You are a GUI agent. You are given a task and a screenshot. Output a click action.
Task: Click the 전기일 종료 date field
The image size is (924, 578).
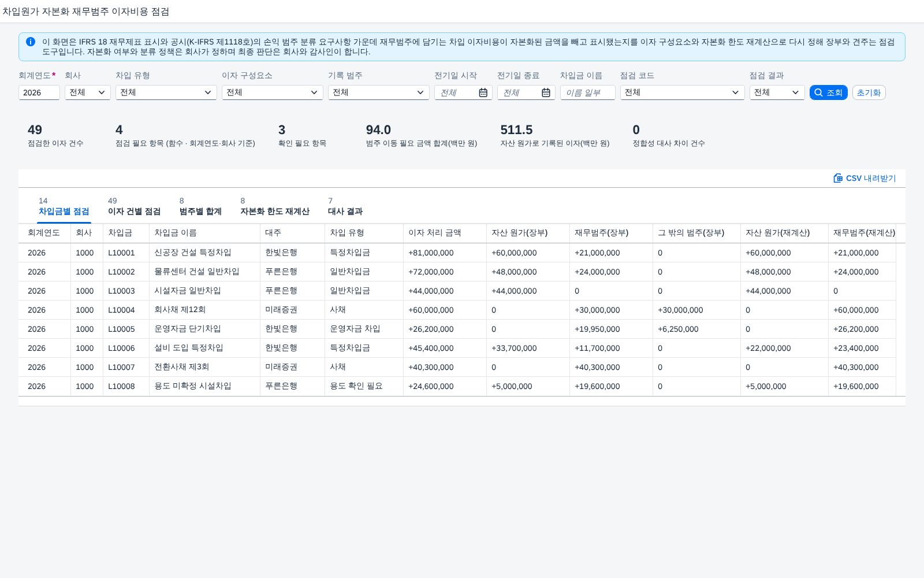[x=526, y=92]
